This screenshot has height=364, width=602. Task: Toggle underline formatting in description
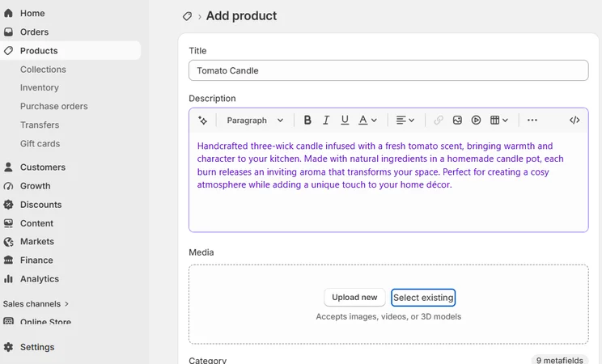[345, 121]
